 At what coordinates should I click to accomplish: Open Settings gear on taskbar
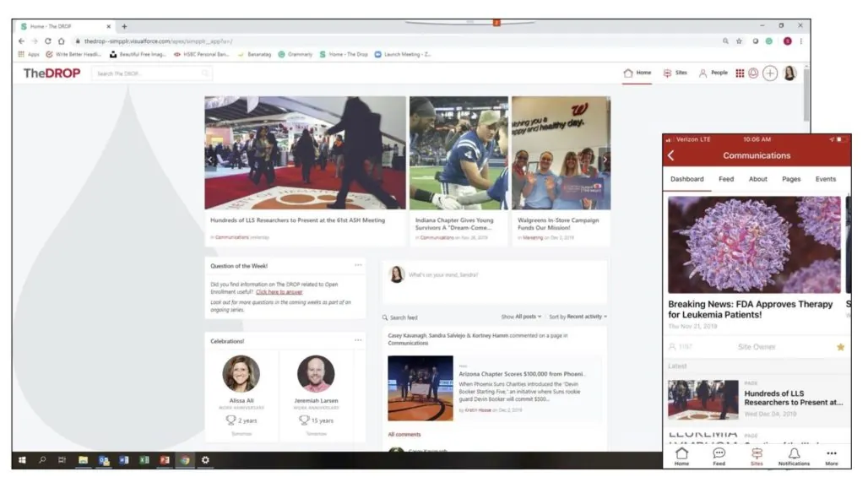pyautogui.click(x=205, y=460)
